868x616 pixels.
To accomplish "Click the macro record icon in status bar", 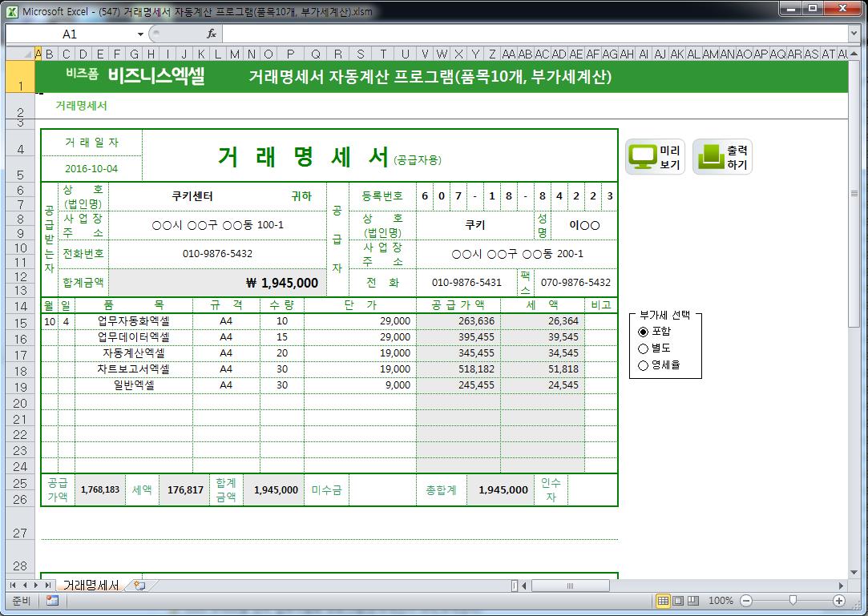I will 52,601.
